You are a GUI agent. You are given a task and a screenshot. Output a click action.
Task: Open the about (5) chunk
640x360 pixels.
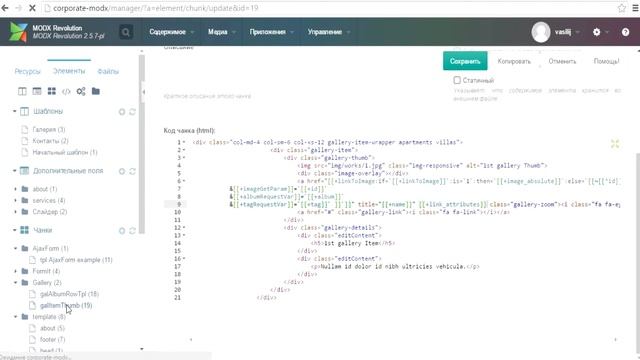[x=52, y=328]
